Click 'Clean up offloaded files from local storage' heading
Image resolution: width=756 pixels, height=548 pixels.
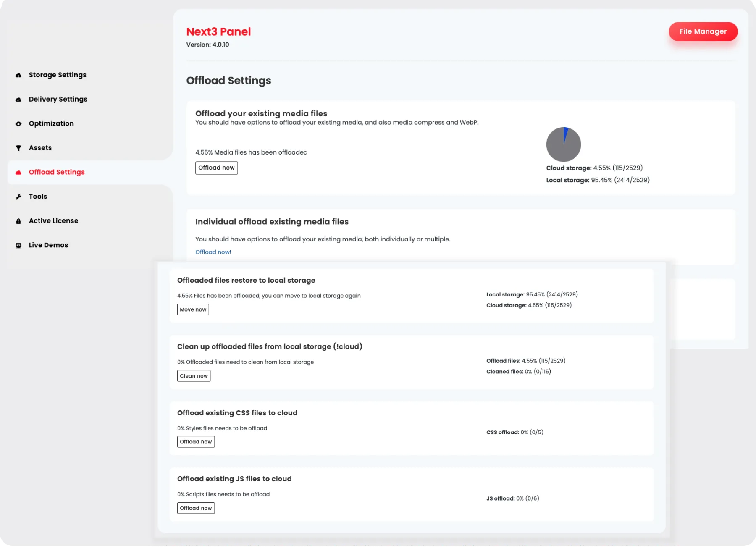tap(270, 346)
